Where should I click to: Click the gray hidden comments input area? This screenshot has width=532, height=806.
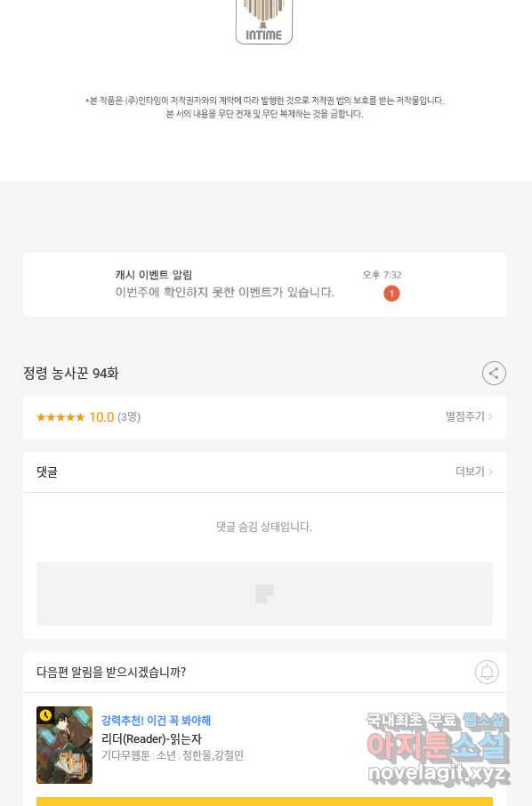265,593
